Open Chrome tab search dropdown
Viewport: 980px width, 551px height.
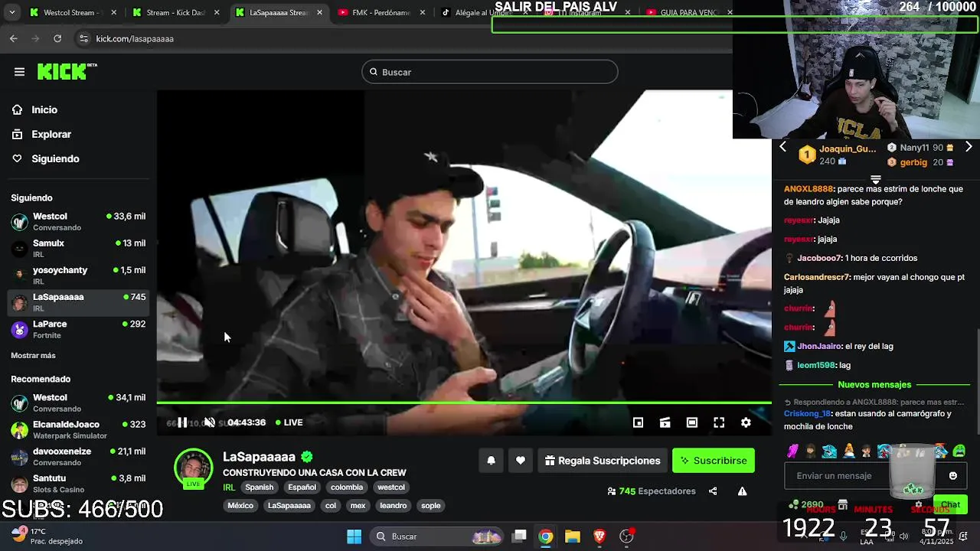click(11, 12)
